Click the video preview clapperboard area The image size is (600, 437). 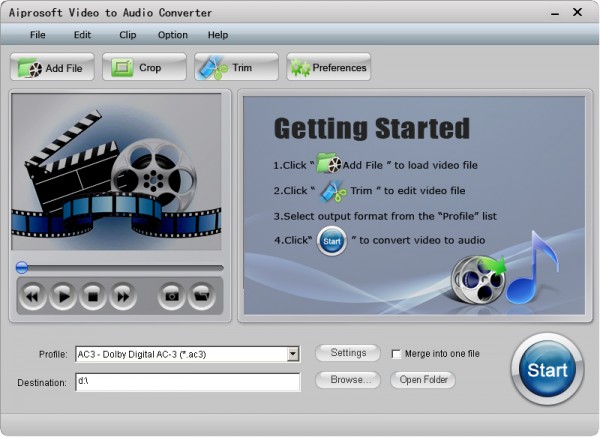pyautogui.click(x=116, y=172)
